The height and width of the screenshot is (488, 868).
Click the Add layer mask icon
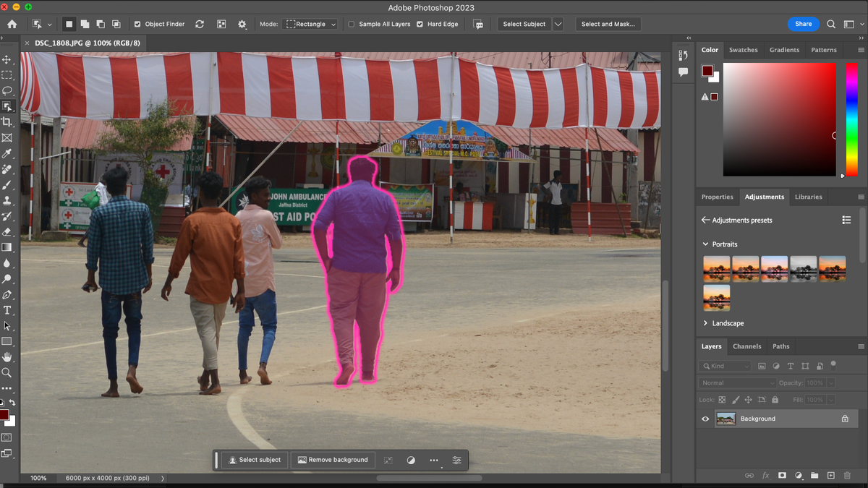point(782,475)
